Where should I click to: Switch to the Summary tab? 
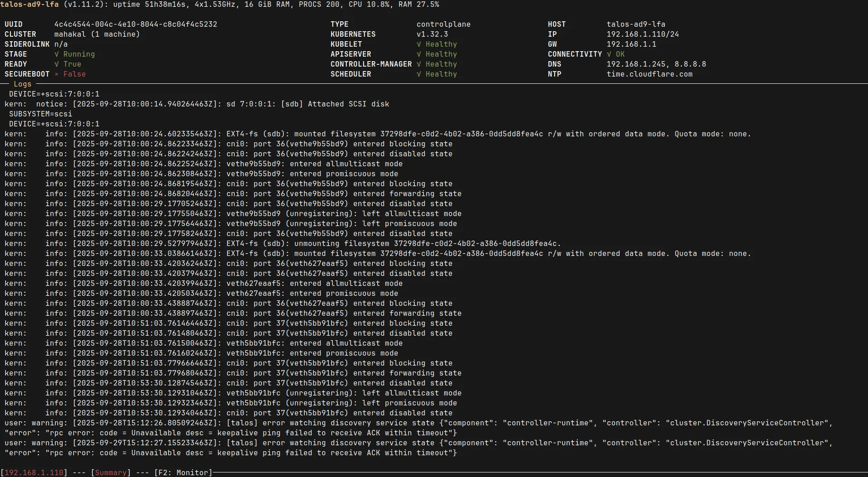(111, 472)
